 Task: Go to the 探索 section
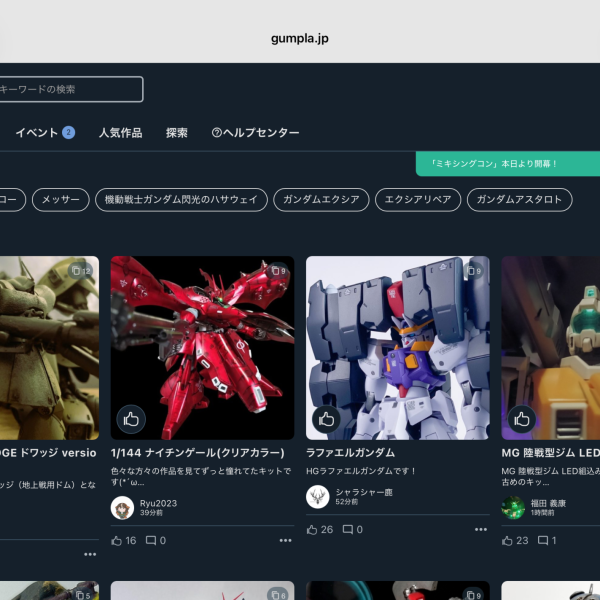pos(177,133)
